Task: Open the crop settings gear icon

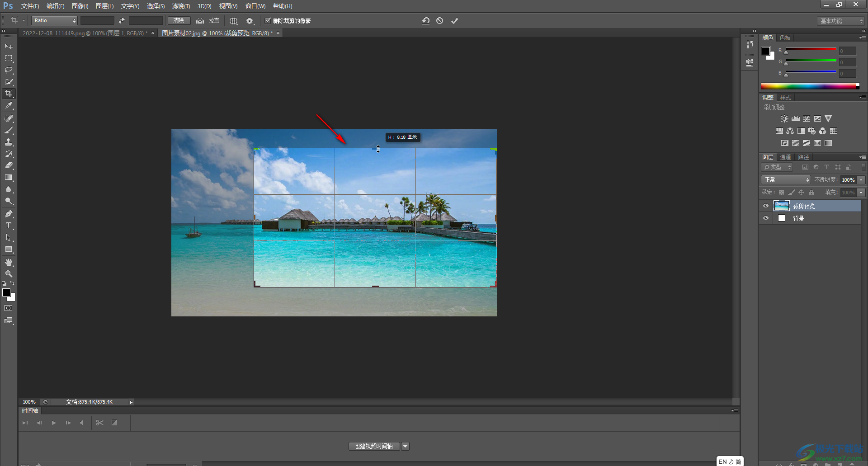Action: 249,20
